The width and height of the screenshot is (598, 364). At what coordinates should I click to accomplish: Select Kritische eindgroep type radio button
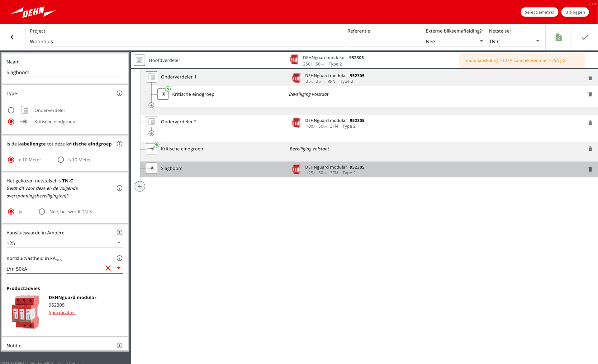(x=11, y=122)
